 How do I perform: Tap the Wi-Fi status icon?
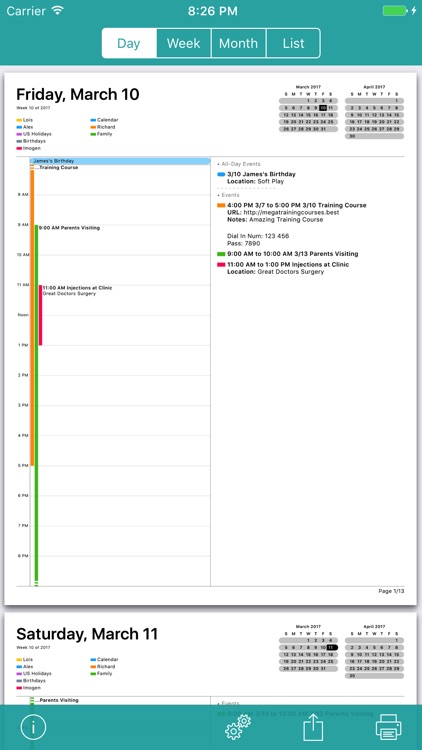point(58,10)
